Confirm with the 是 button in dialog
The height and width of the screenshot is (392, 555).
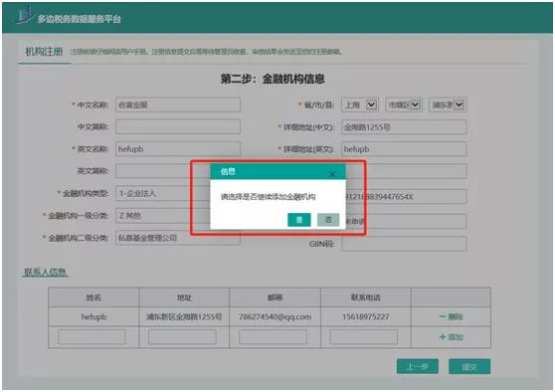tap(299, 220)
